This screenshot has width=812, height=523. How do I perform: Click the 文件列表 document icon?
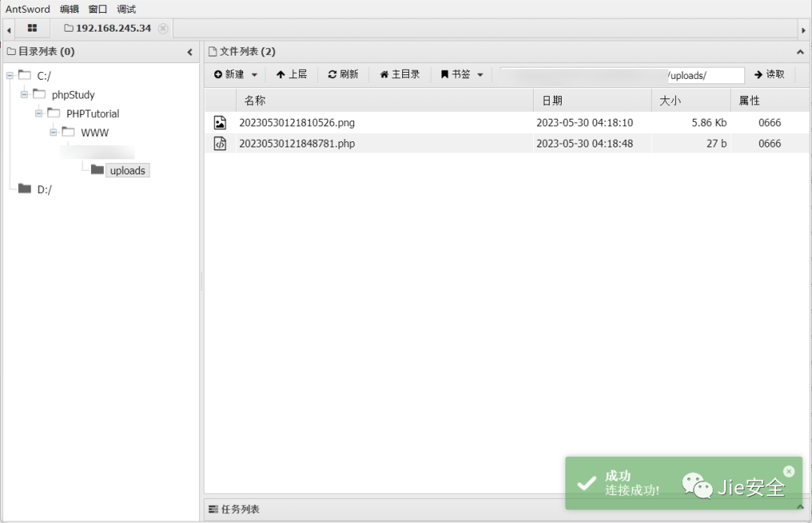tap(212, 51)
